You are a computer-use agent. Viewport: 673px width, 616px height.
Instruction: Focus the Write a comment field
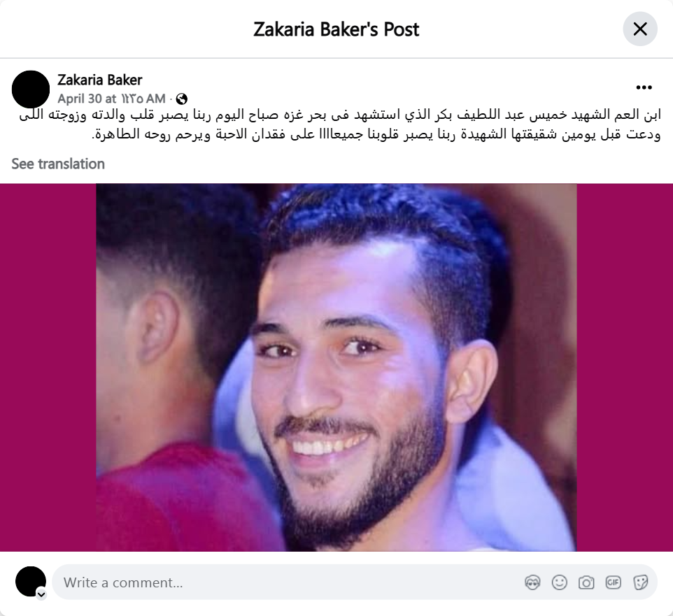tap(288, 582)
